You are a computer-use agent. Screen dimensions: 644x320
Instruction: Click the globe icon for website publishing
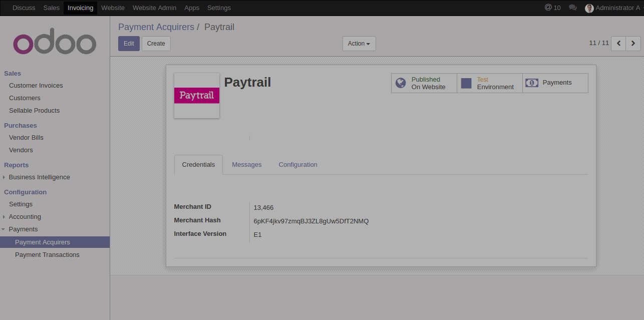401,83
